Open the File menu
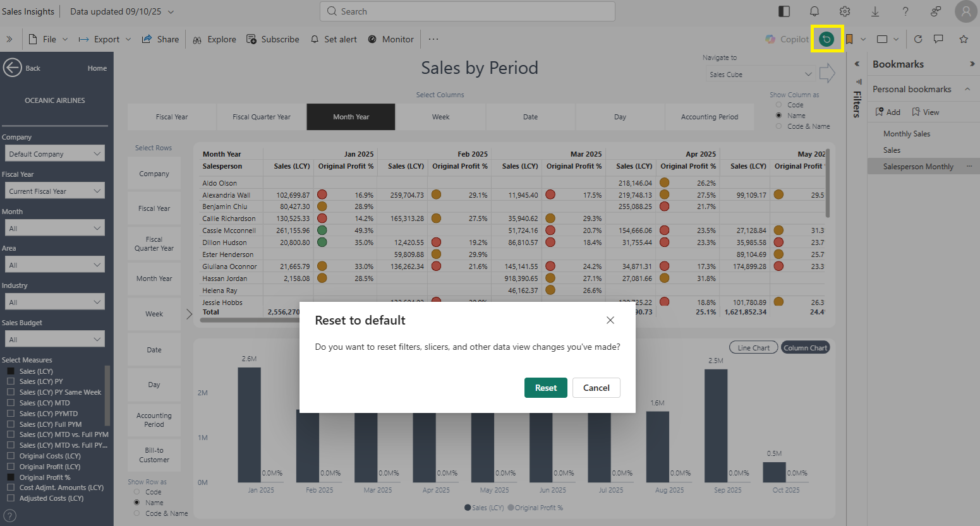Screen dimensions: 980x526 tap(49, 39)
